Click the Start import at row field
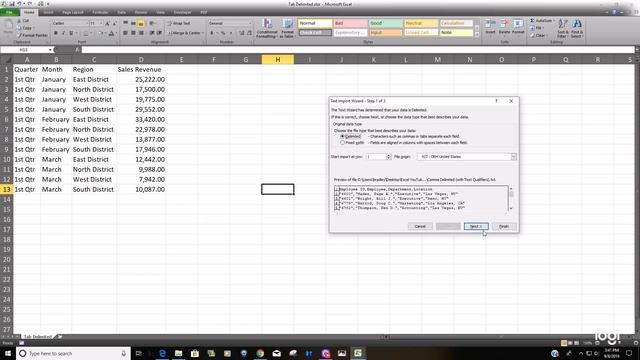Screen dimensions: 640x360 pos(376,157)
